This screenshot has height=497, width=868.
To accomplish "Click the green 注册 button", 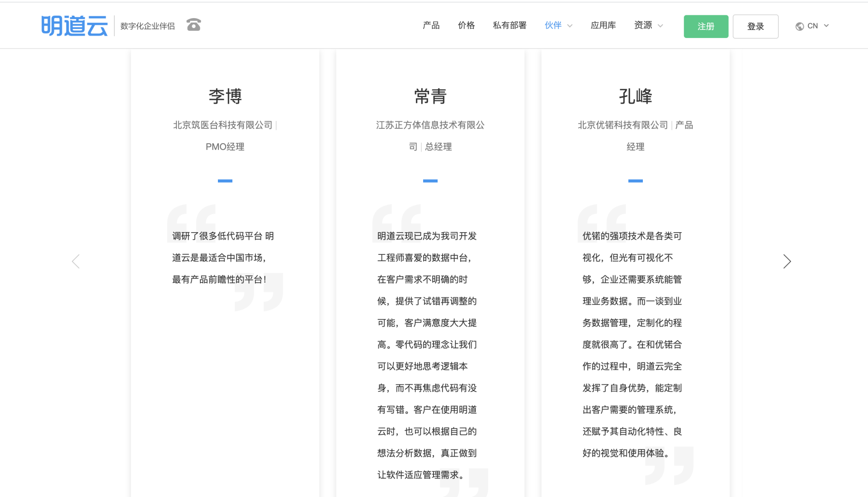I will [706, 26].
